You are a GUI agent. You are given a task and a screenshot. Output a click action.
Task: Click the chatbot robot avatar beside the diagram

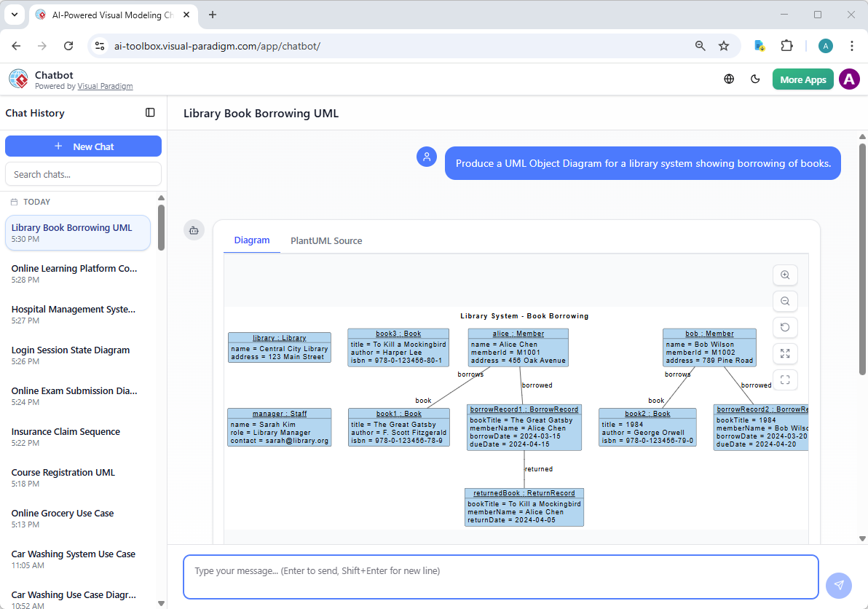[x=194, y=229]
